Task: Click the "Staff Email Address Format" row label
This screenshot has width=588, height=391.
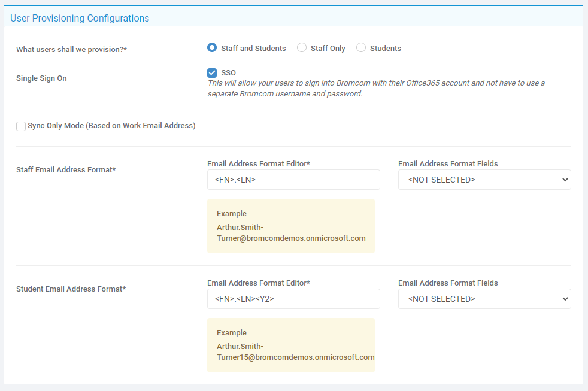Action: 66,170
